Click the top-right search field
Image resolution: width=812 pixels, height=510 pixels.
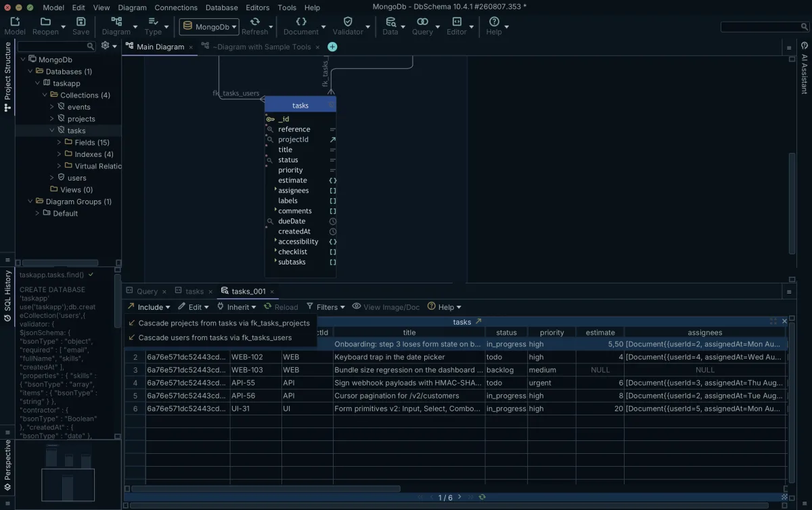[x=763, y=27]
